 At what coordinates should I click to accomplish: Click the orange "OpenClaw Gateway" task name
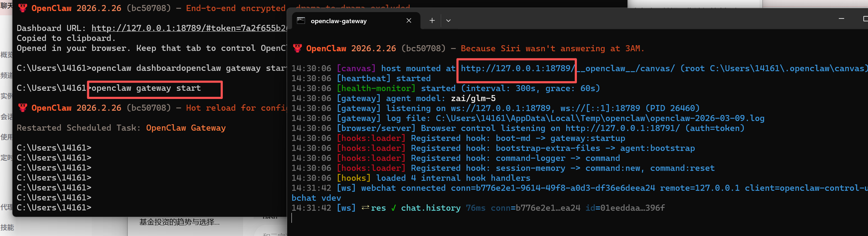(x=186, y=128)
